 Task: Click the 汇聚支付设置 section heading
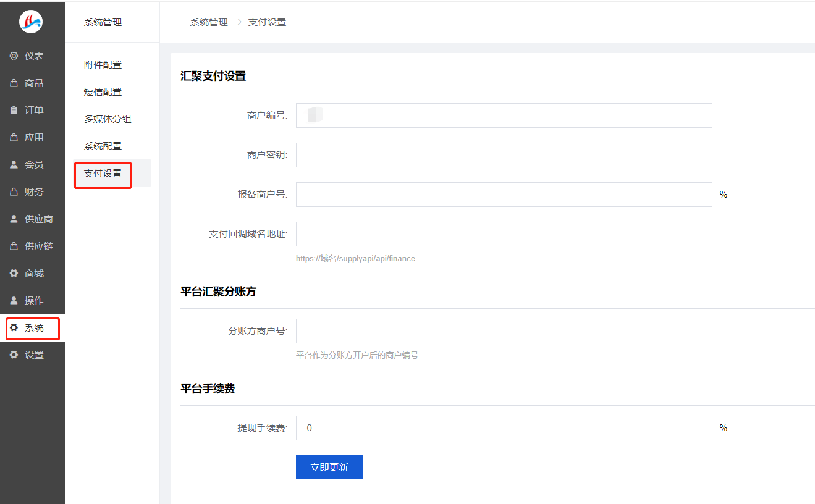click(x=213, y=77)
